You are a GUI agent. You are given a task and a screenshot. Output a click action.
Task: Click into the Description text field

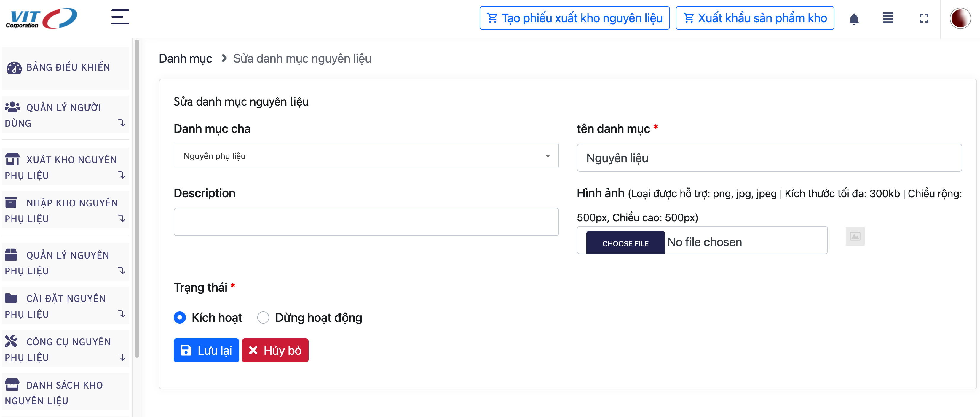pos(365,222)
